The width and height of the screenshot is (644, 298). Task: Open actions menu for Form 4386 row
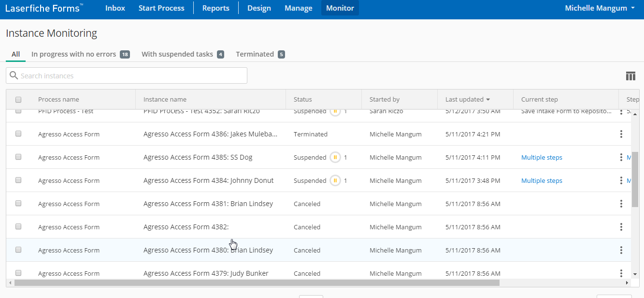coord(621,134)
